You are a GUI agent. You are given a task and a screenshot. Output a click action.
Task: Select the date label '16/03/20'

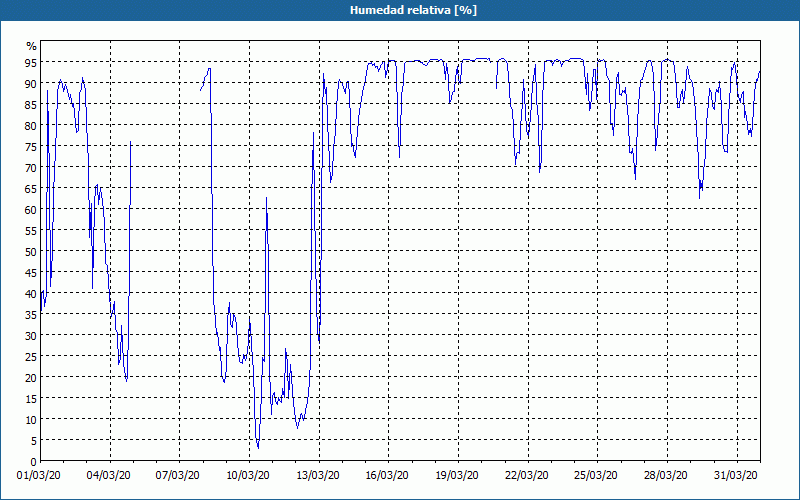387,476
